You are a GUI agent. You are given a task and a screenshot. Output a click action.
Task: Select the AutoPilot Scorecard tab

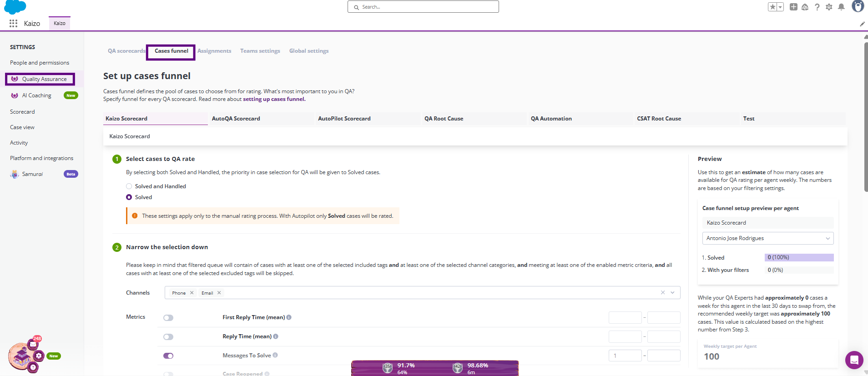click(368, 119)
